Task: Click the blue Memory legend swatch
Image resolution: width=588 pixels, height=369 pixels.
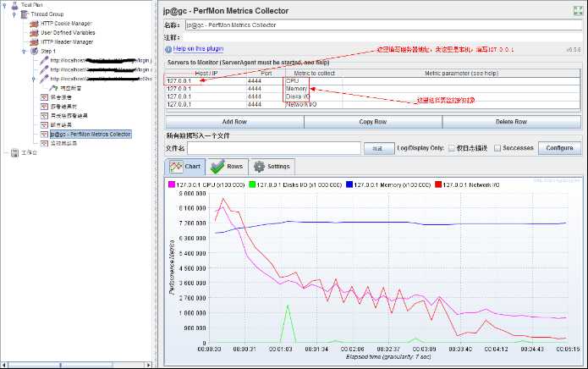Action: coord(349,184)
